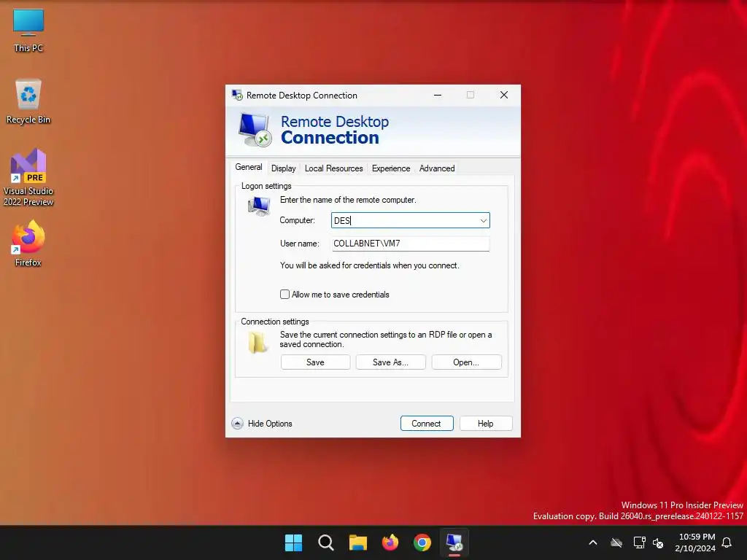The height and width of the screenshot is (560, 747).
Task: Open taskbar Search
Action: 326,542
